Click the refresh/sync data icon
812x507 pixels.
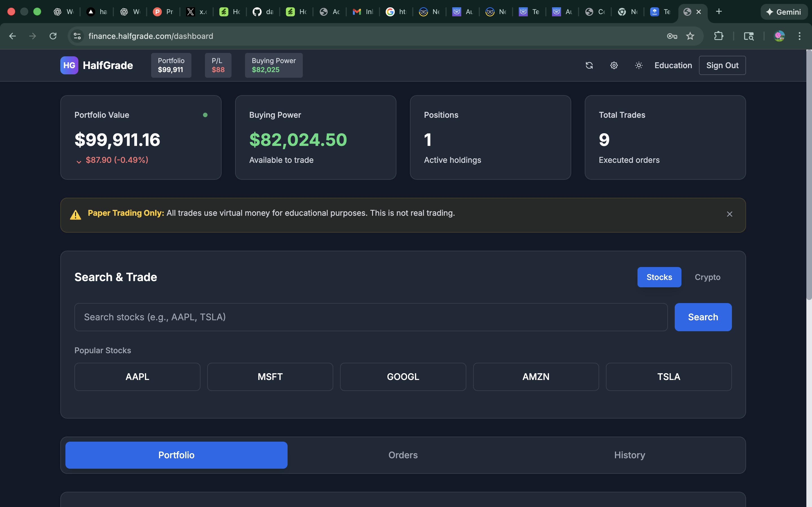point(590,65)
